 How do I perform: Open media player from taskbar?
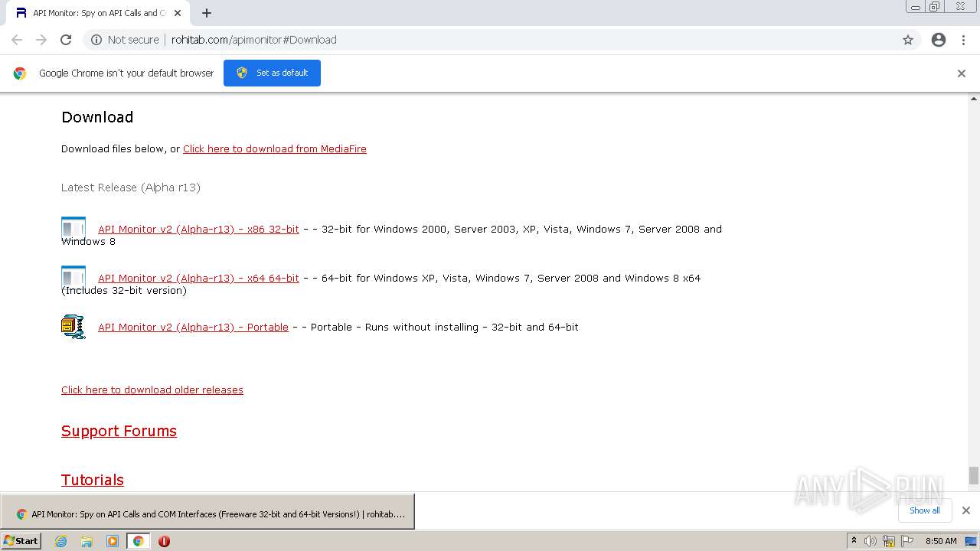coord(113,541)
